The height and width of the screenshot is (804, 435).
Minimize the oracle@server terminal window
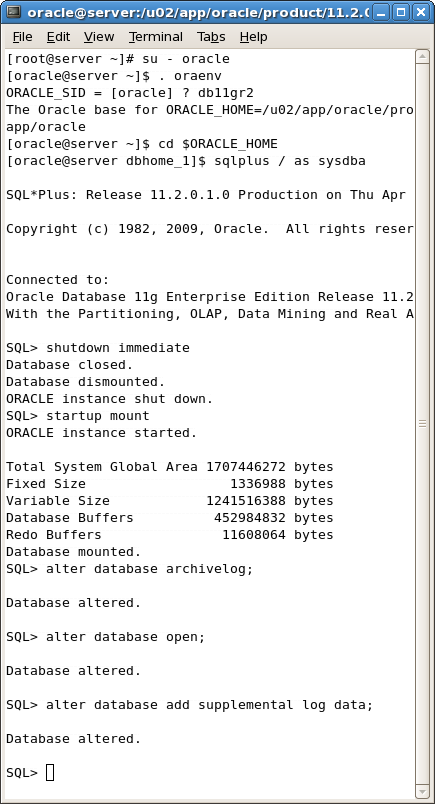click(381, 12)
